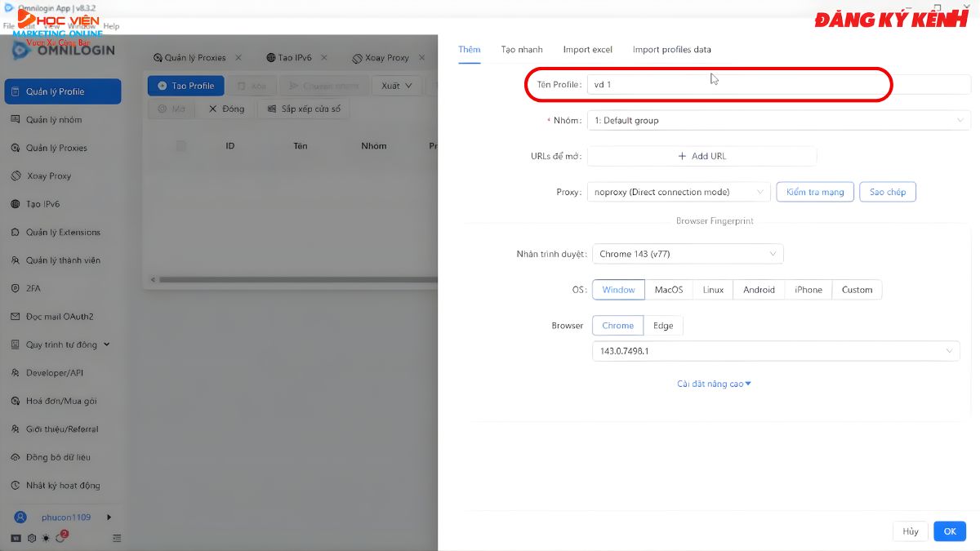Expand Cài đặt nâng cao advanced settings
The width and height of the screenshot is (980, 551).
(x=714, y=384)
